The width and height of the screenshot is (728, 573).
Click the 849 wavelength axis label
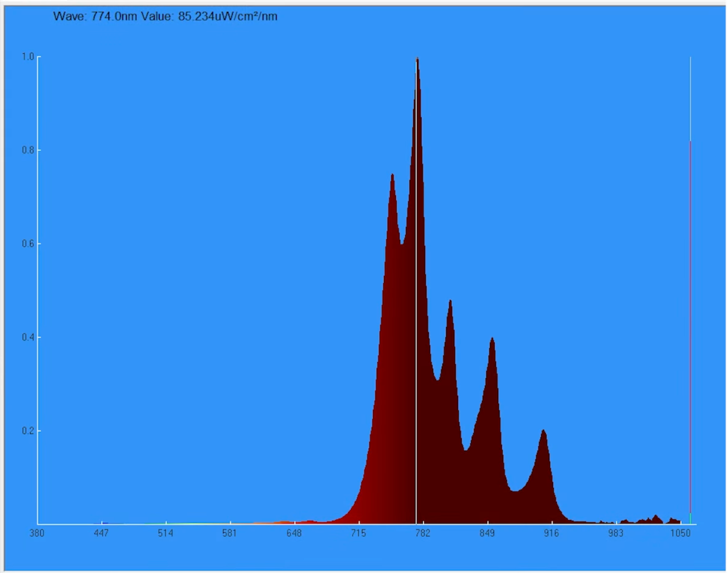pyautogui.click(x=487, y=533)
